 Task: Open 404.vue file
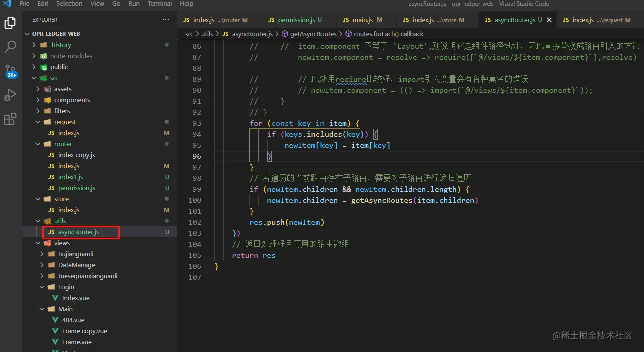[x=73, y=320]
